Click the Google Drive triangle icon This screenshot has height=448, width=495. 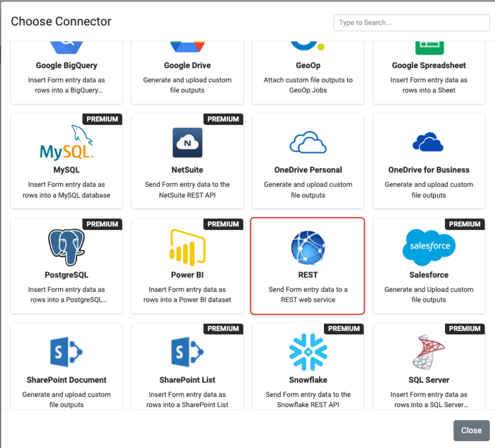pos(187,47)
